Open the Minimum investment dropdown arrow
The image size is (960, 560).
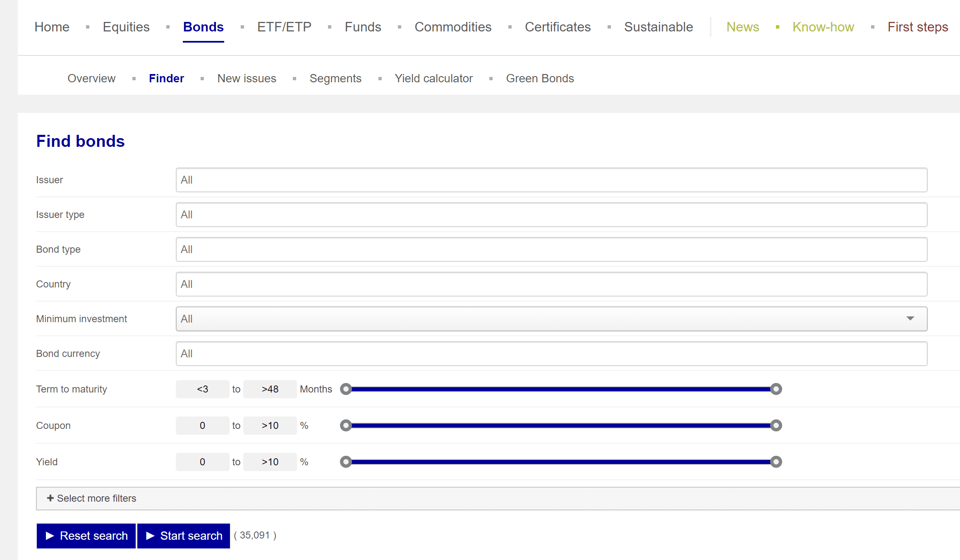[910, 318]
